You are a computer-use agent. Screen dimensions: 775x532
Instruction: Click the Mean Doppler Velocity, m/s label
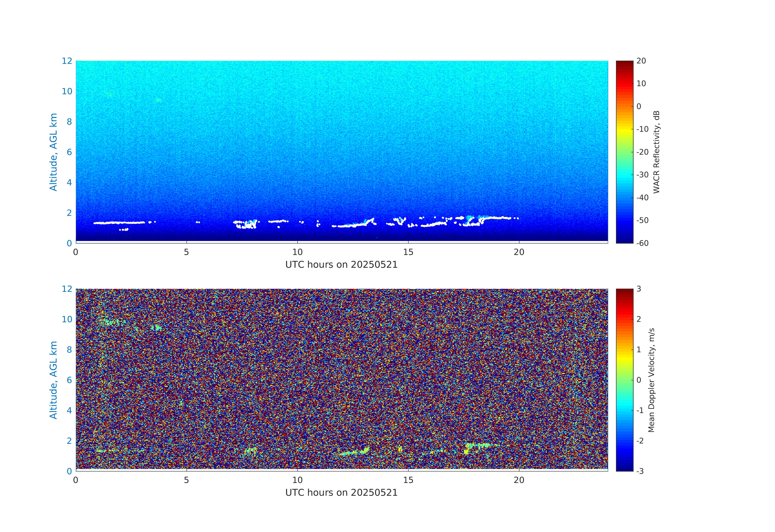[x=651, y=380]
